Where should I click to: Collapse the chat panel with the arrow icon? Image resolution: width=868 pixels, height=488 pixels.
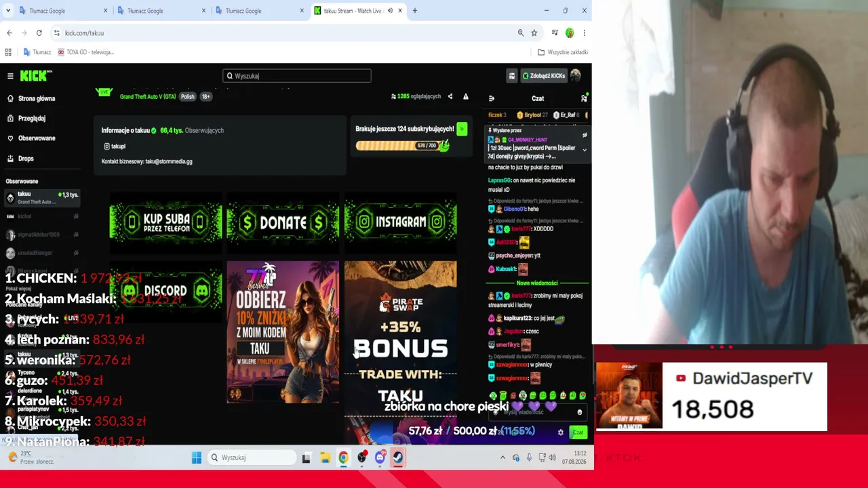(492, 98)
